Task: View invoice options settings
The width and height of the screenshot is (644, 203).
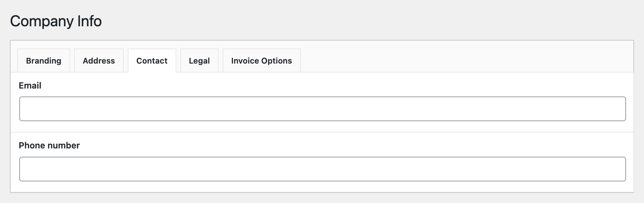Action: [x=261, y=61]
